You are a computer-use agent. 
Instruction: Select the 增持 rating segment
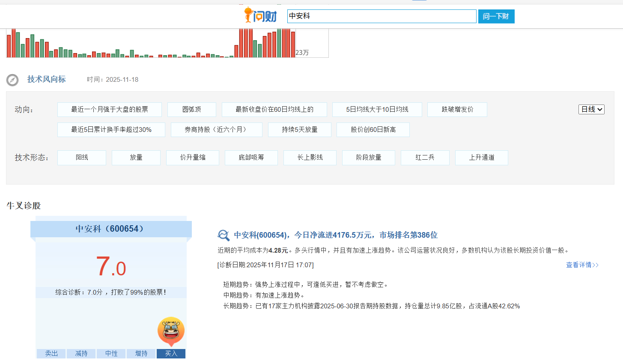tap(141, 353)
